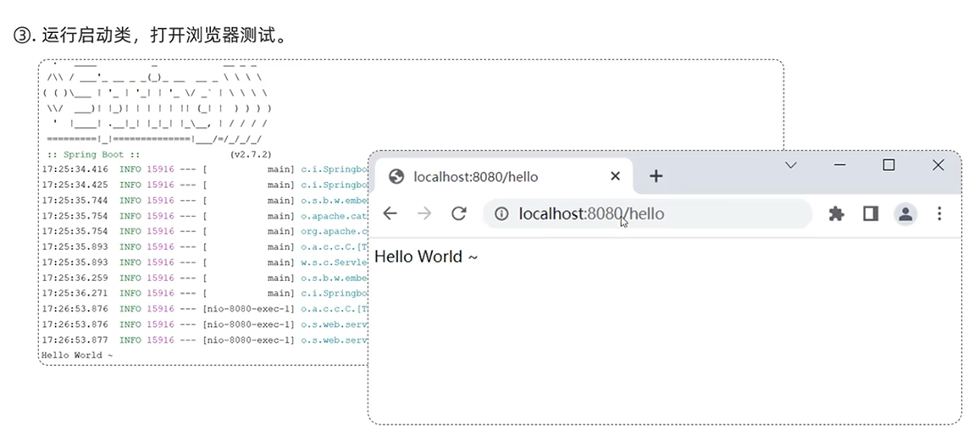Screen dimensions: 980x431
Task: Add a new tab with plus button
Action: click(x=656, y=176)
